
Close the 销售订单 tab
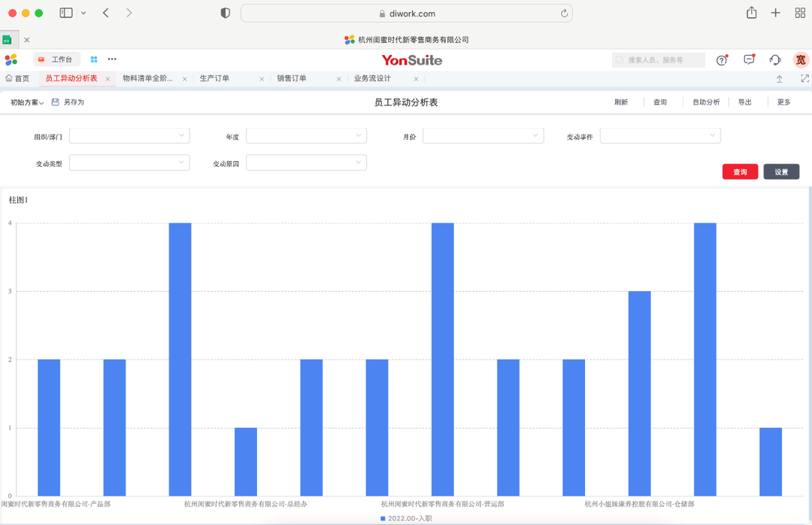coord(339,79)
